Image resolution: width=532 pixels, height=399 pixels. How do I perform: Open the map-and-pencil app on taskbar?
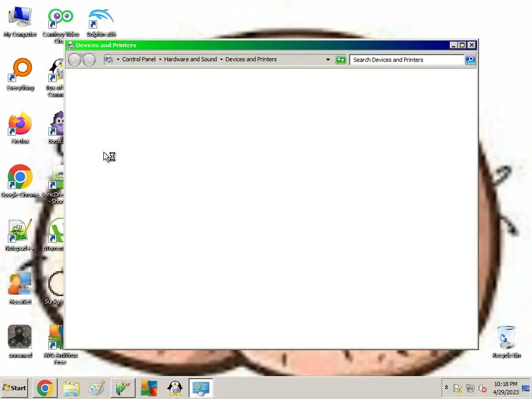(123, 388)
